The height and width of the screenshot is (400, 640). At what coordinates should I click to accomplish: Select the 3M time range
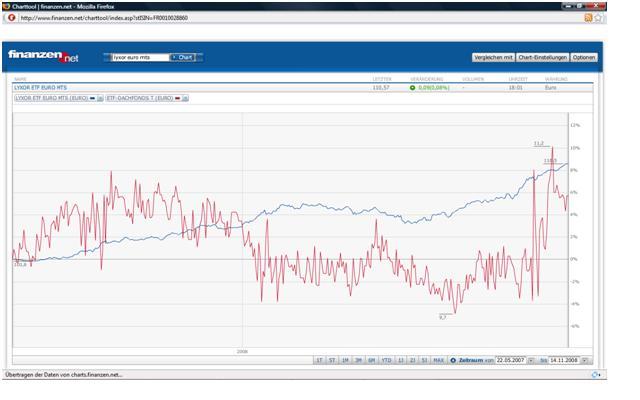coord(358,360)
